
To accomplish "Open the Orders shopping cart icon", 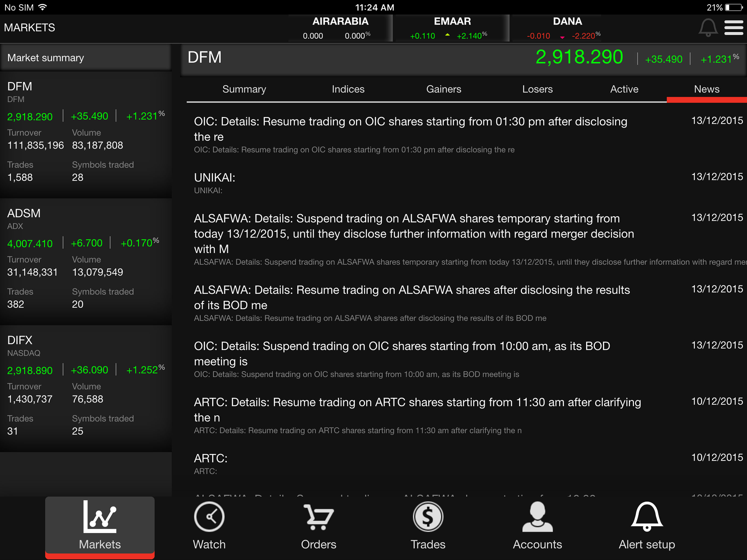I will (x=319, y=517).
